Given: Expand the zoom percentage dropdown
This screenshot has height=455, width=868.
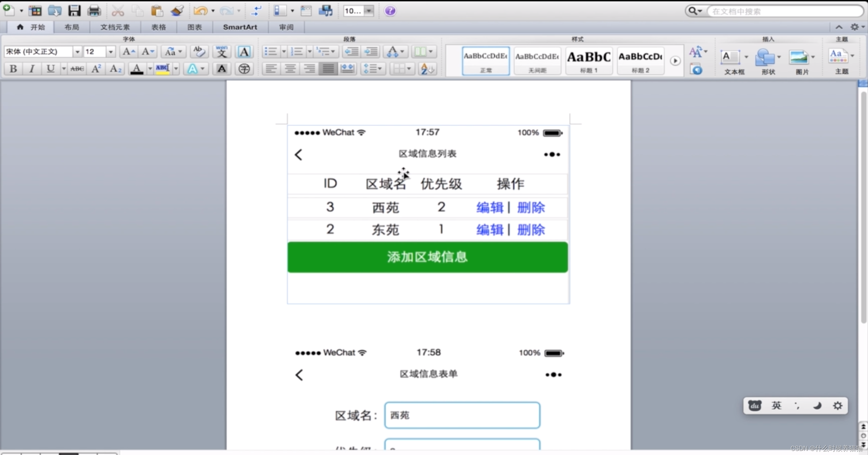Looking at the screenshot, I should coord(369,11).
